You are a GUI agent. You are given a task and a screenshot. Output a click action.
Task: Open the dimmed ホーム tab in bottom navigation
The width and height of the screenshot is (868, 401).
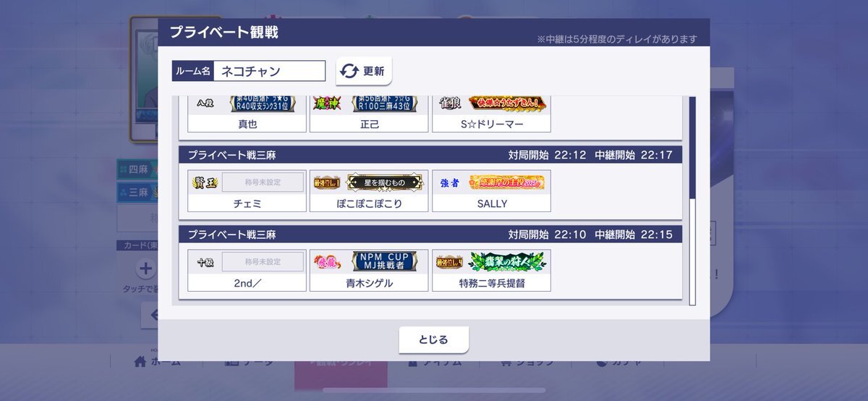158,362
